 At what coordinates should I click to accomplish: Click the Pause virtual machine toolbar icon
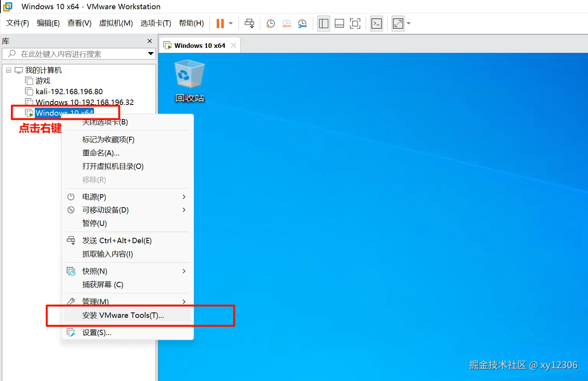[220, 23]
